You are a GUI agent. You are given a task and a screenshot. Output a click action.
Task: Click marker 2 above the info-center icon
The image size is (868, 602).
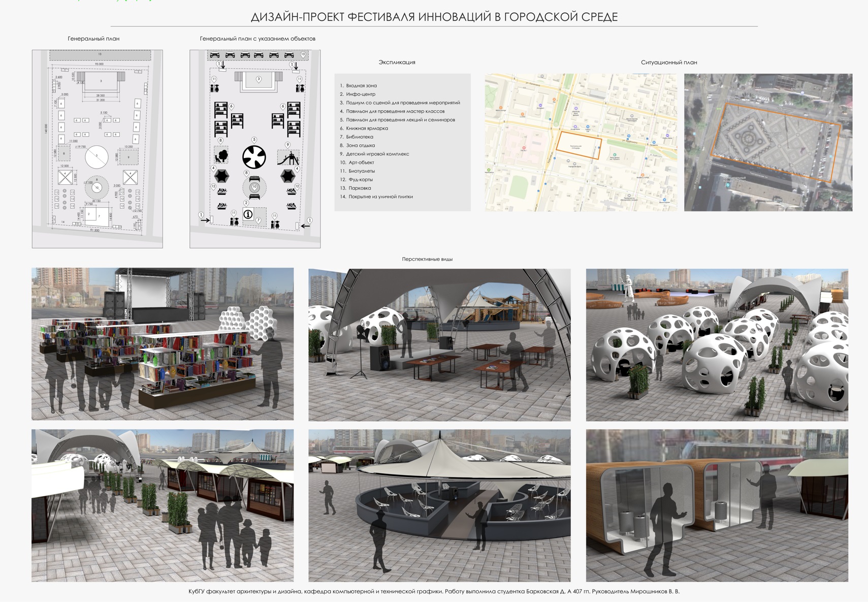246,203
